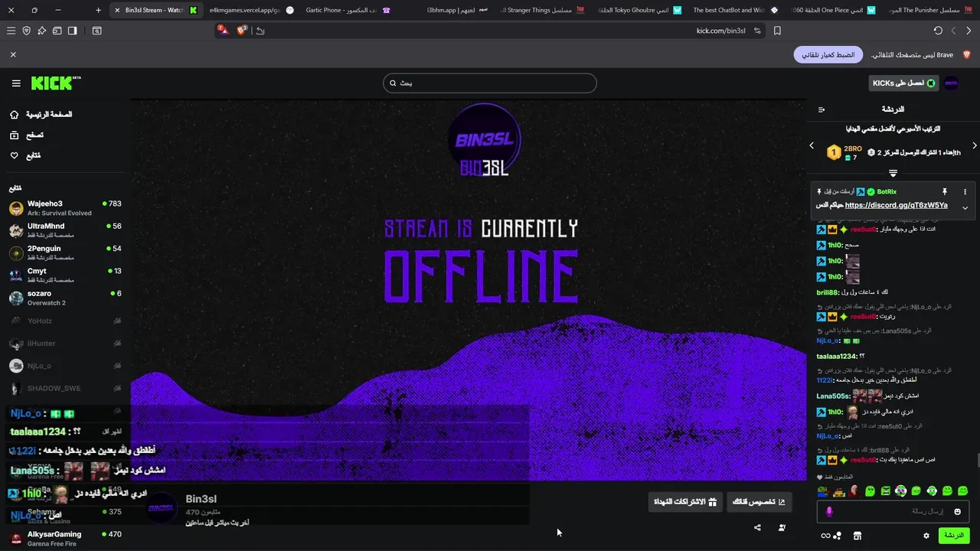Reload the page with the refresh icon
The height and width of the screenshot is (551, 980).
click(938, 31)
